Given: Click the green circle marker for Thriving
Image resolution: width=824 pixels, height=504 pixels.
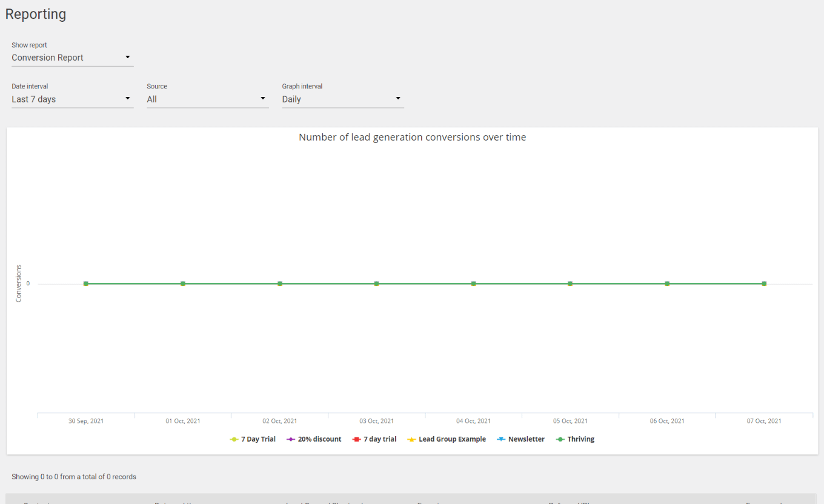Looking at the screenshot, I should pos(560,440).
